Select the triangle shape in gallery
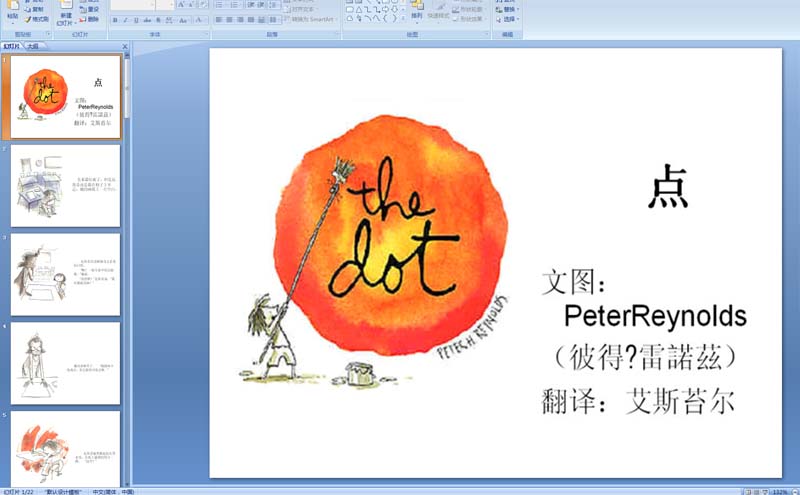 pos(359,9)
